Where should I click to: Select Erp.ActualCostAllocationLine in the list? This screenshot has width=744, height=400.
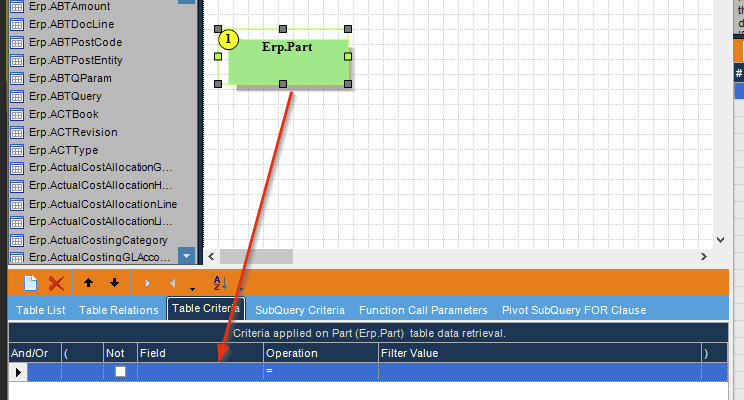103,205
